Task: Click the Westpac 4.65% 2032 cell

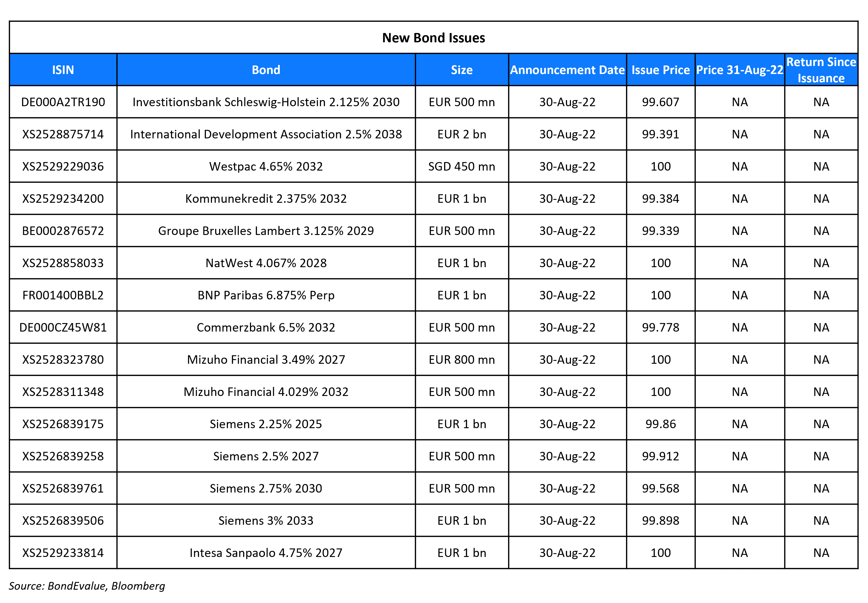Action: (x=266, y=166)
